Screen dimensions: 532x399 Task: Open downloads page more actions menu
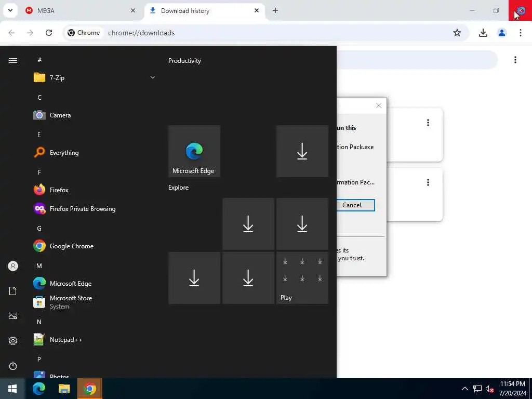(515, 60)
